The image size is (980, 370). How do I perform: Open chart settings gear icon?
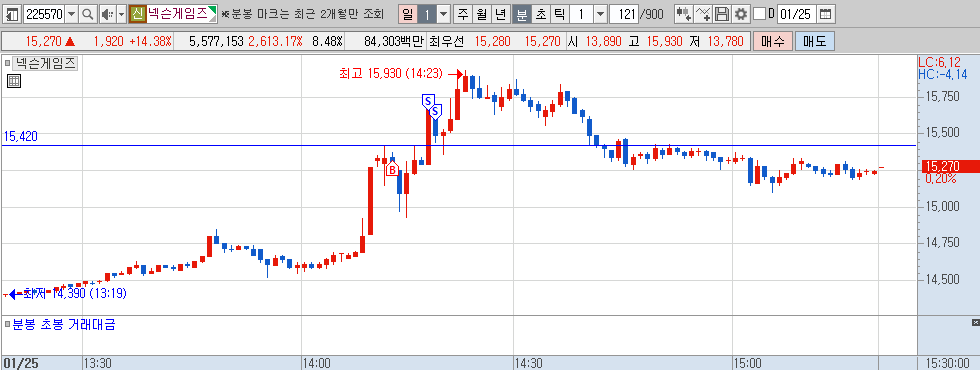pyautogui.click(x=741, y=14)
